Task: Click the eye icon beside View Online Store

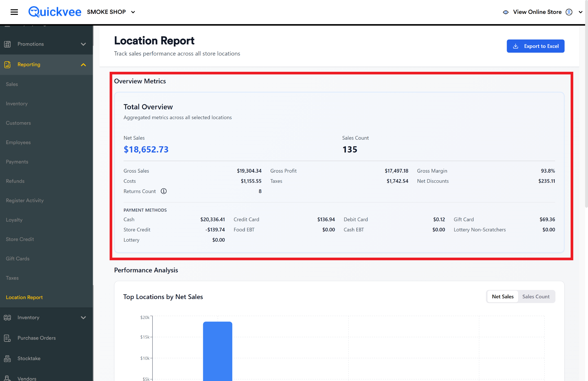Action: click(506, 12)
